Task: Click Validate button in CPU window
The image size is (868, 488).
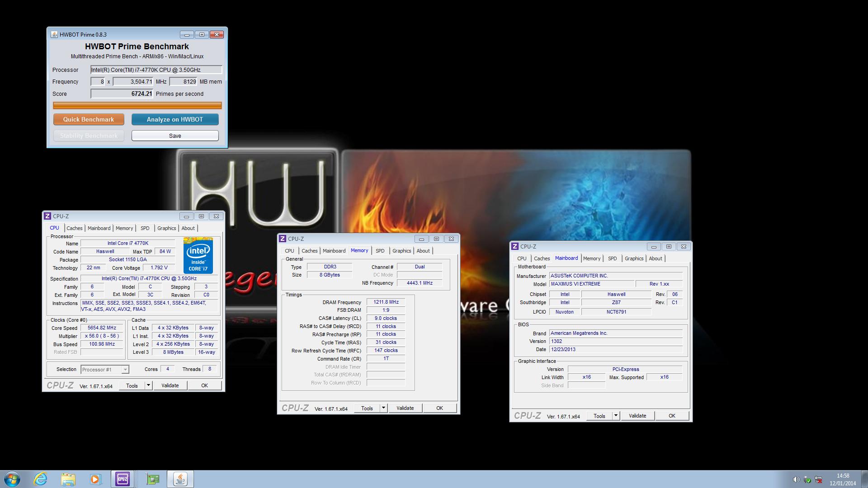Action: pyautogui.click(x=170, y=385)
